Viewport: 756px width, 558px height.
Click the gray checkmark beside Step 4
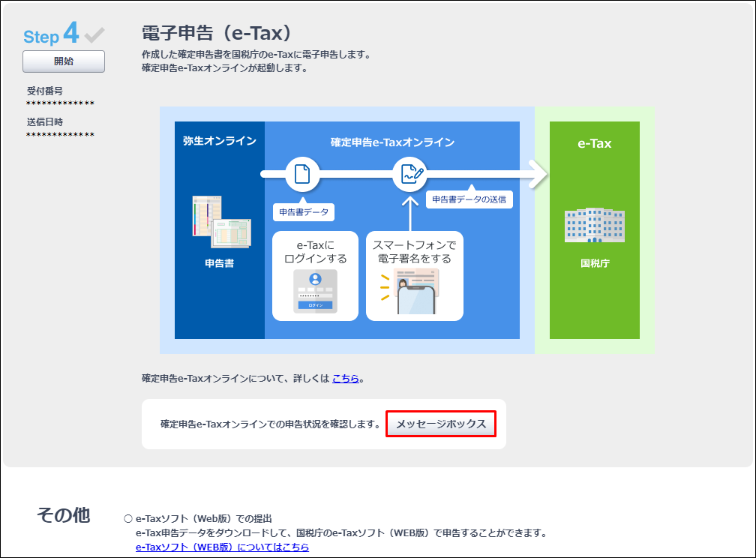click(x=94, y=35)
